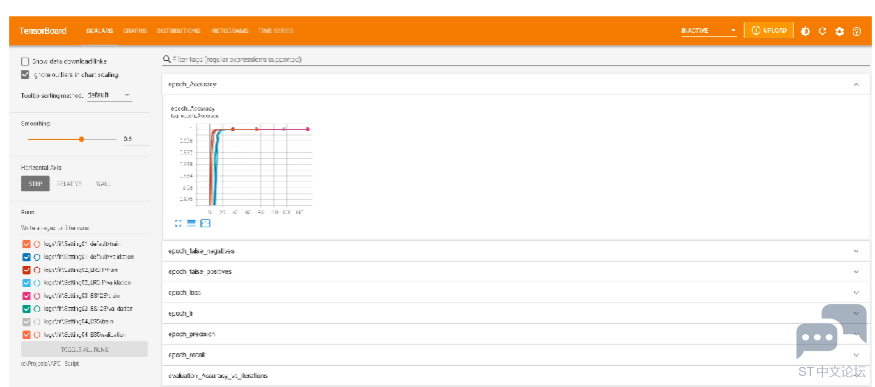Enable Show data download links checkbox
Image resolution: width=875 pixels, height=387 pixels.
[25, 61]
